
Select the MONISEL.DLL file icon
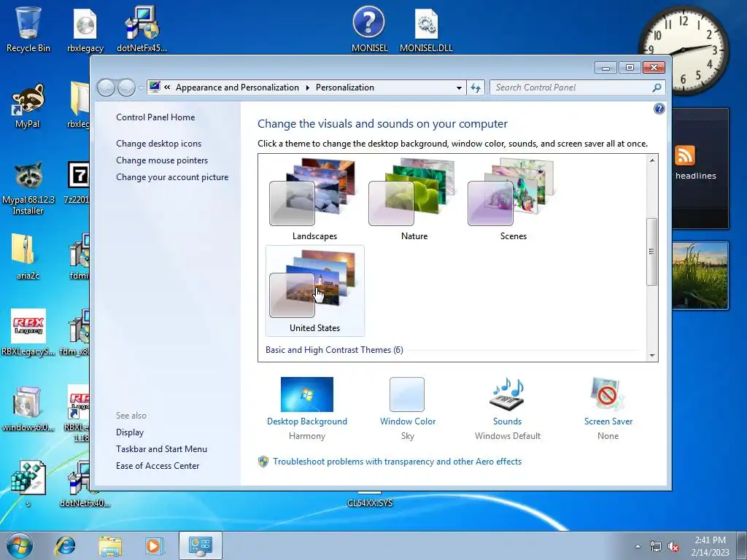(x=426, y=29)
